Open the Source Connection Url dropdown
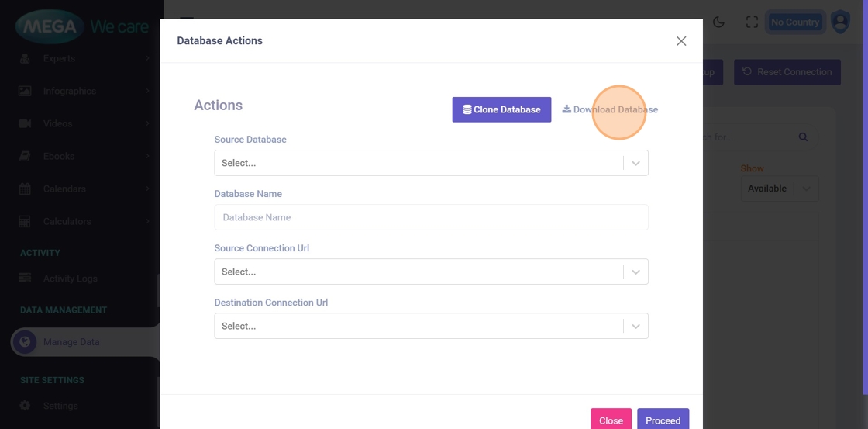 [x=431, y=272]
